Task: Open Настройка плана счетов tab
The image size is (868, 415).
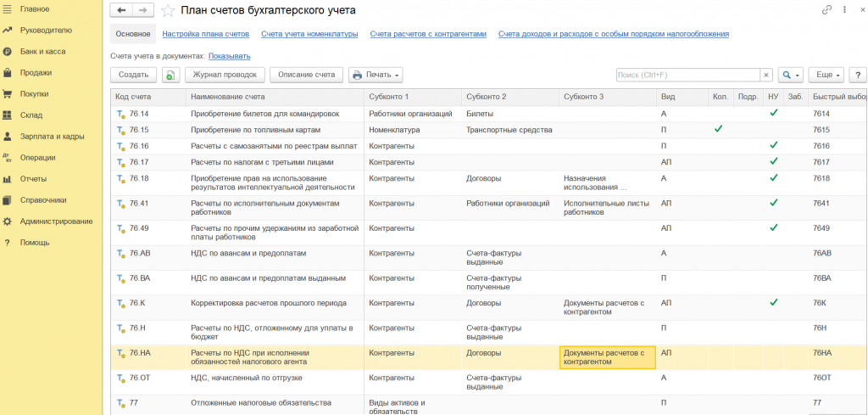Action: 205,34
